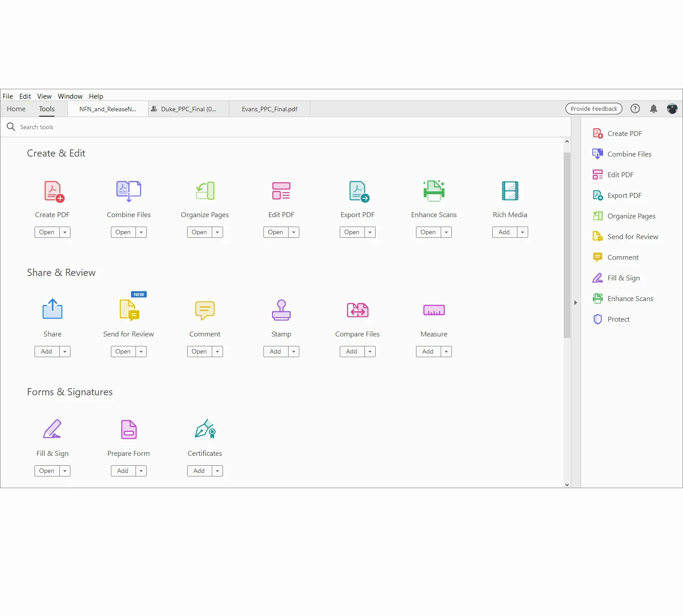683x616 pixels.
Task: Open the Protect shield shortcut in sidebar
Action: pos(611,319)
